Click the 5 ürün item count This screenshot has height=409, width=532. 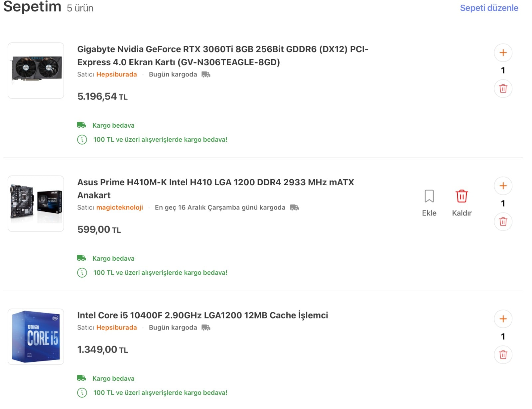pos(80,8)
